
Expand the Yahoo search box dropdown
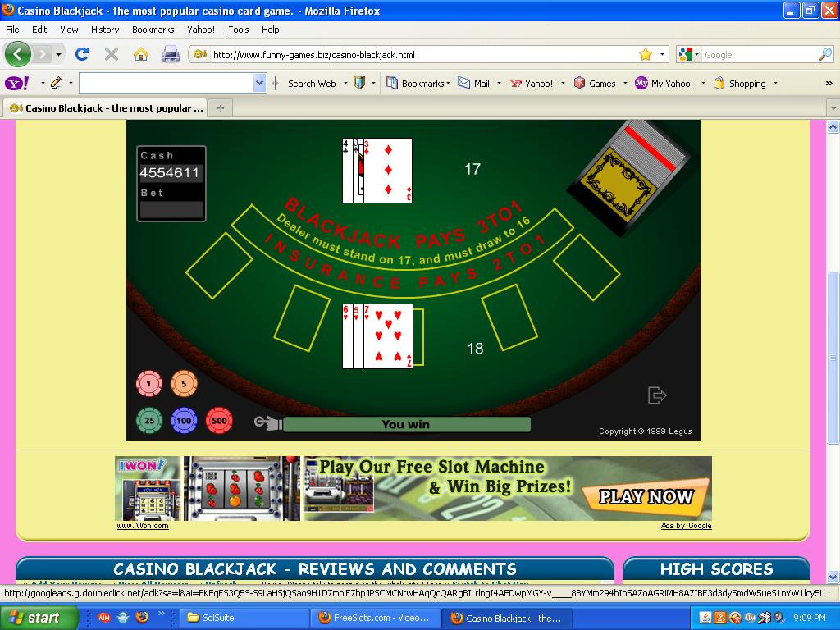(x=260, y=83)
